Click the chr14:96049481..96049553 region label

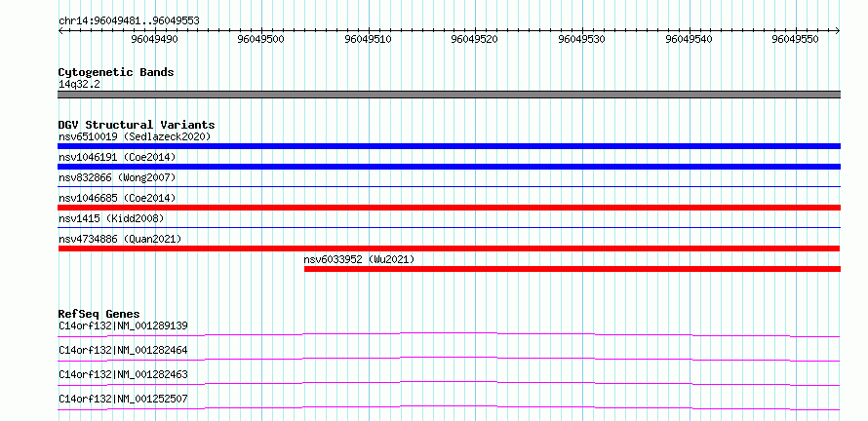(x=129, y=21)
